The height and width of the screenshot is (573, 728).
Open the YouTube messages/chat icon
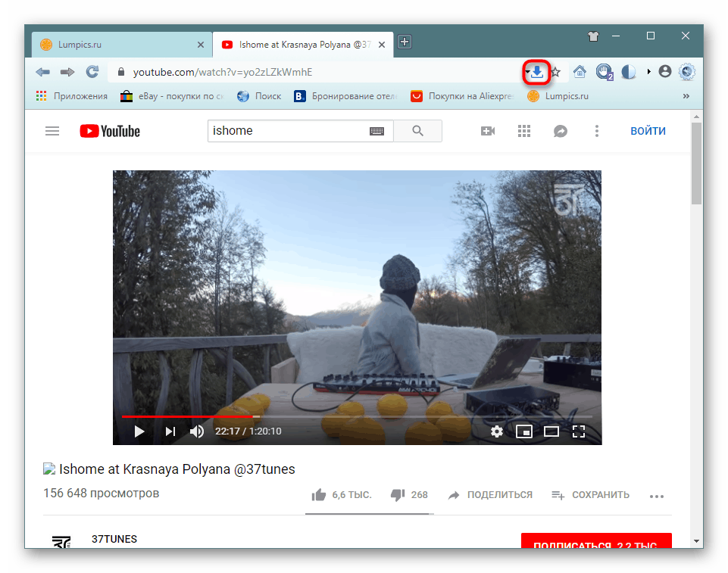tap(560, 131)
